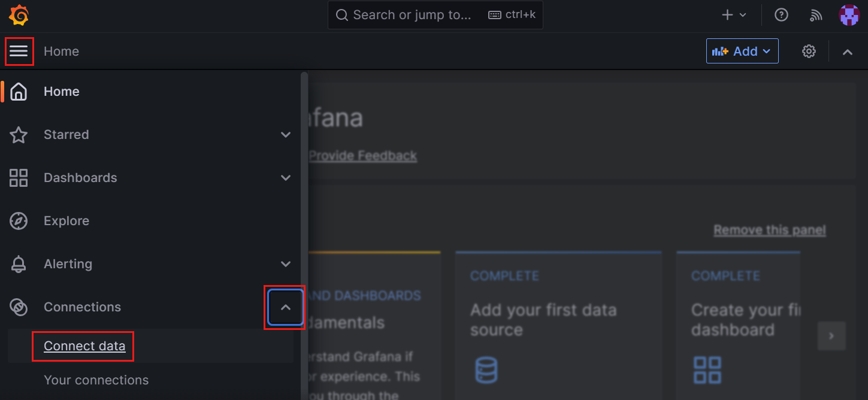This screenshot has height=400, width=868.
Task: Open the Add panel dropdown
Action: pos(742,51)
